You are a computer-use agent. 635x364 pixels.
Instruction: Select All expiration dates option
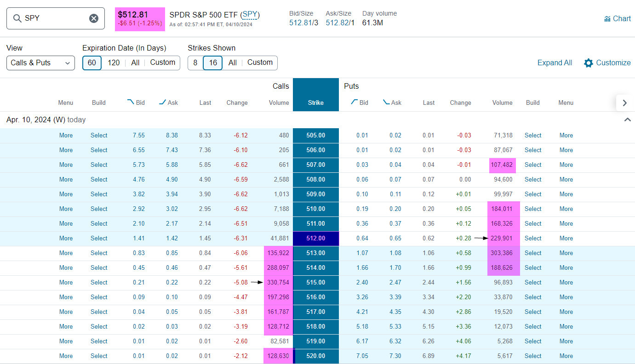135,63
